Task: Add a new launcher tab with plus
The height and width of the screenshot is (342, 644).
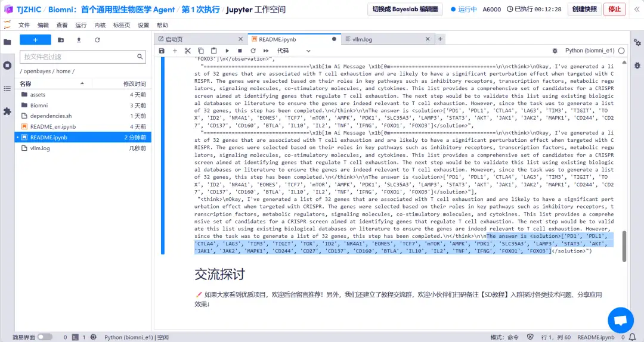Action: [440, 39]
